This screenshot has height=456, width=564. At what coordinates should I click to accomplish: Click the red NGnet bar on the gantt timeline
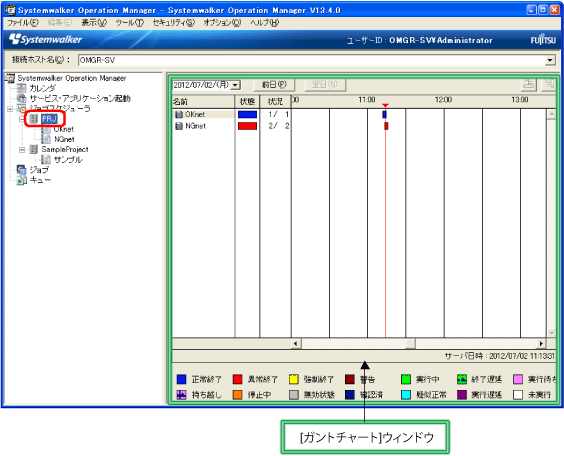pos(386,126)
